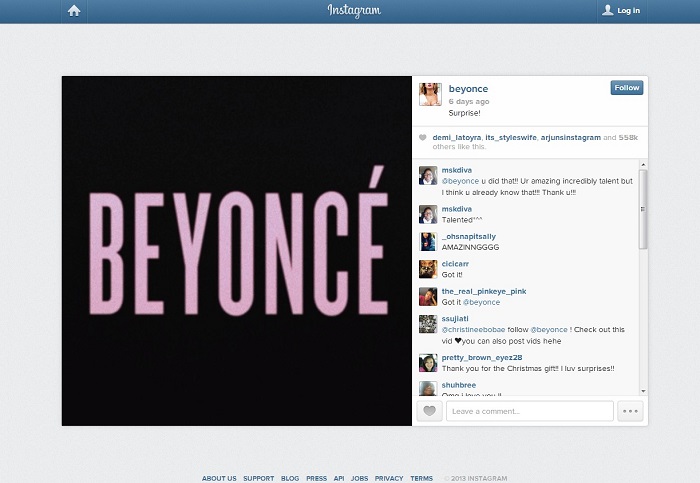Go to the Instagram home icon
The height and width of the screenshot is (483, 700).
(74, 11)
